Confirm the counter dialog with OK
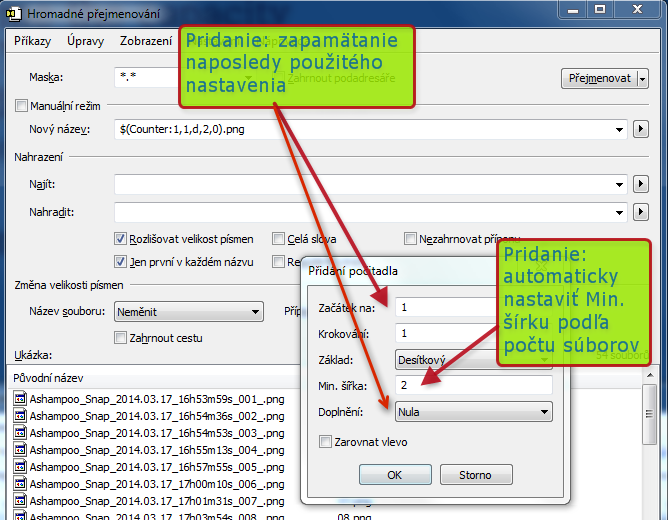Viewport: 668px width, 520px height. 395,475
